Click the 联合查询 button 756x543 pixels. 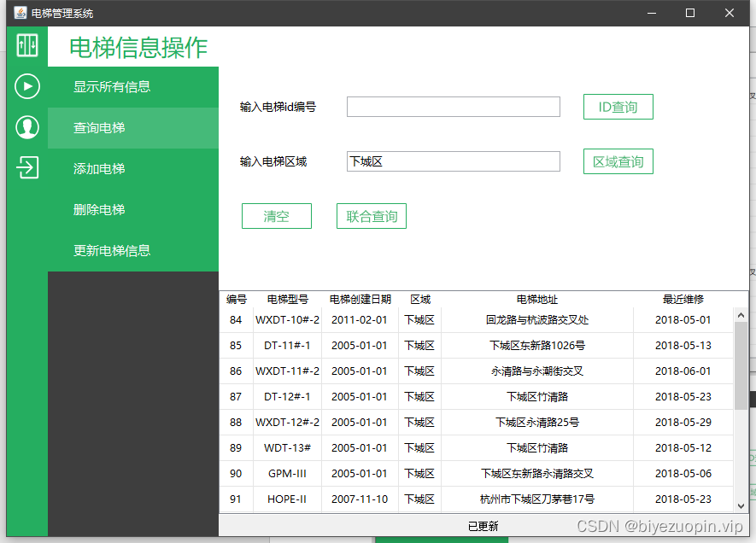click(371, 215)
